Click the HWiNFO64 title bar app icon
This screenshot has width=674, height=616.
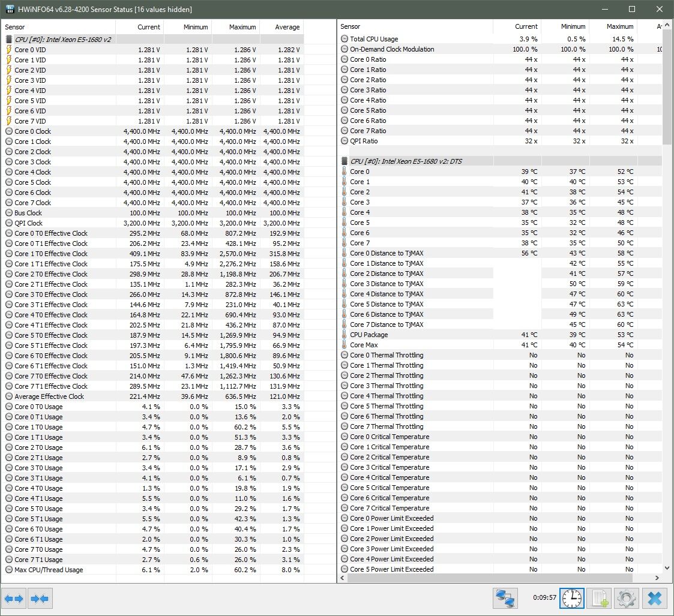(x=10, y=9)
